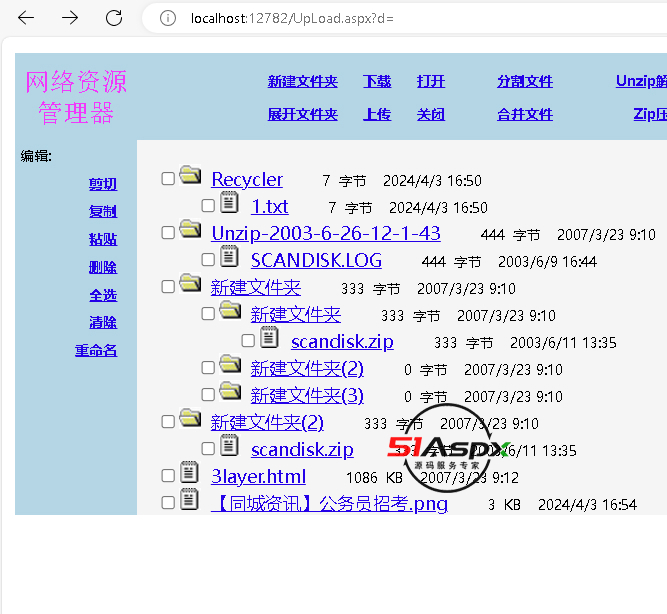This screenshot has height=614, width=667.
Task: Choose 分割文件 from the top menu
Action: click(524, 82)
